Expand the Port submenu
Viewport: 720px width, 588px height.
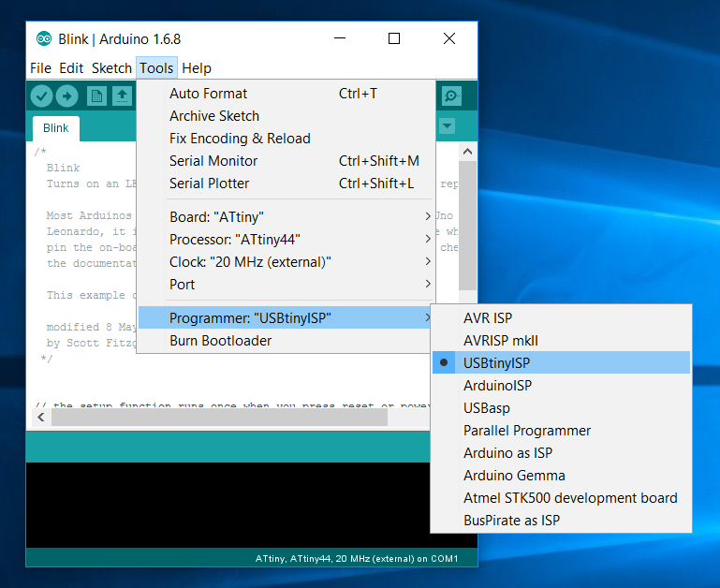(x=287, y=285)
